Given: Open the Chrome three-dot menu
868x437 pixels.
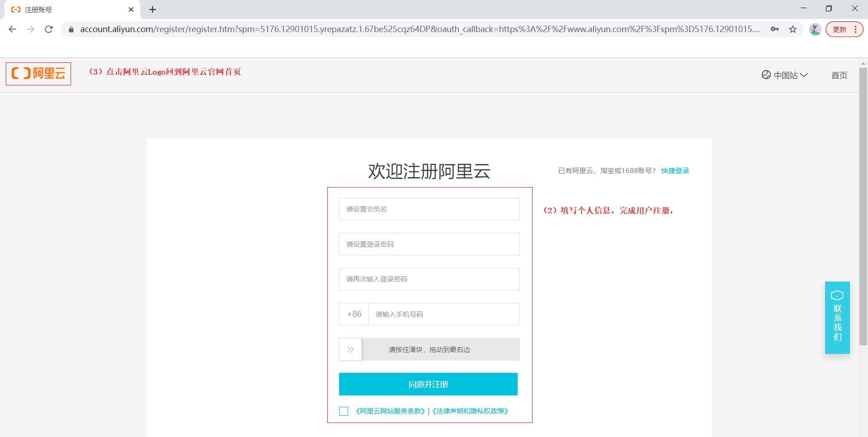Looking at the screenshot, I should [856, 29].
